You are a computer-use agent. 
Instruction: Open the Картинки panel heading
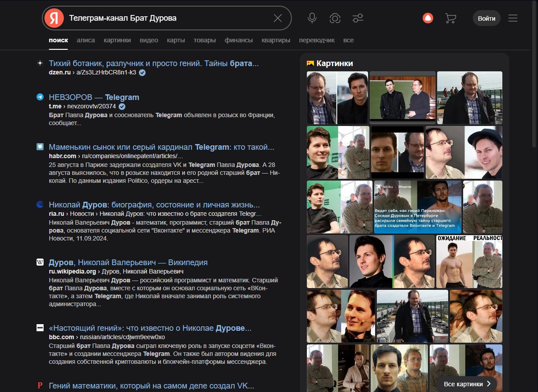pos(334,63)
